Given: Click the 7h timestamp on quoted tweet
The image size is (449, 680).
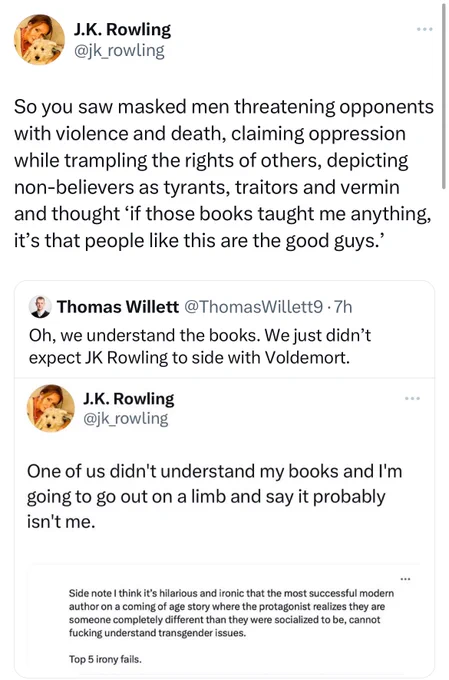Looking at the screenshot, I should (343, 307).
